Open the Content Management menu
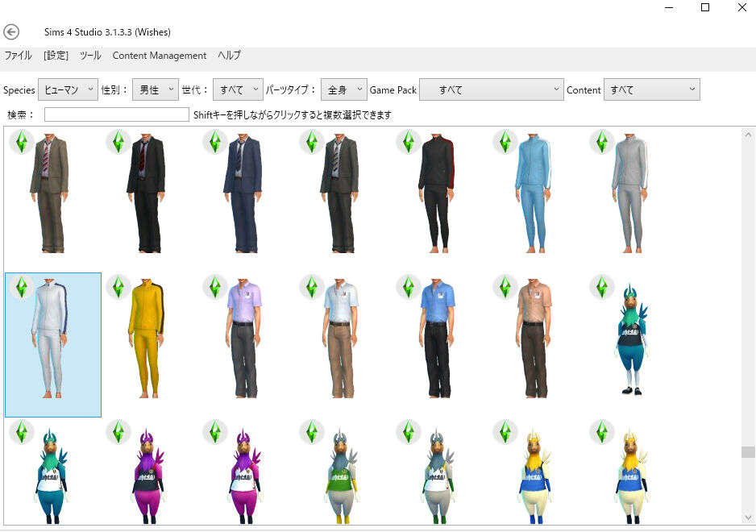This screenshot has width=756, height=532. point(160,56)
